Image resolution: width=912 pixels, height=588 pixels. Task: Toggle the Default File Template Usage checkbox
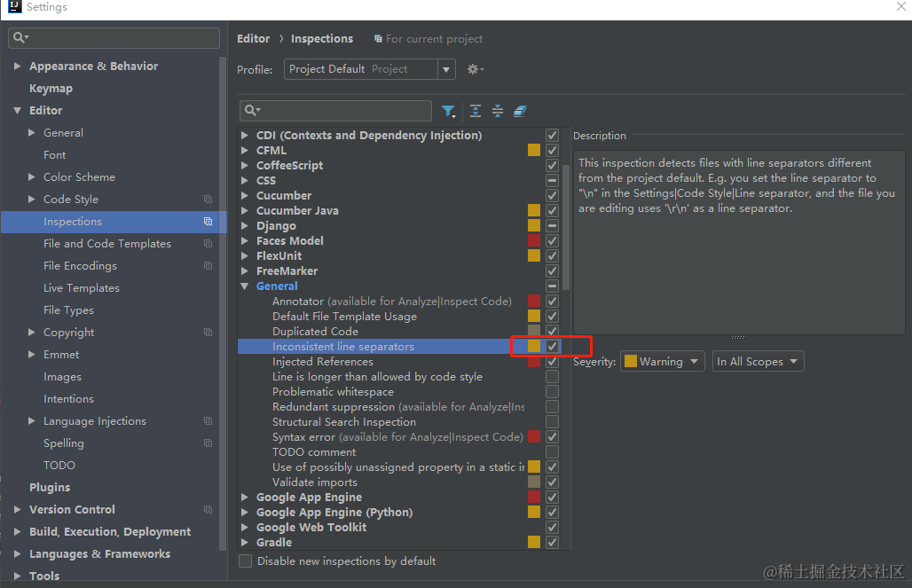(552, 317)
